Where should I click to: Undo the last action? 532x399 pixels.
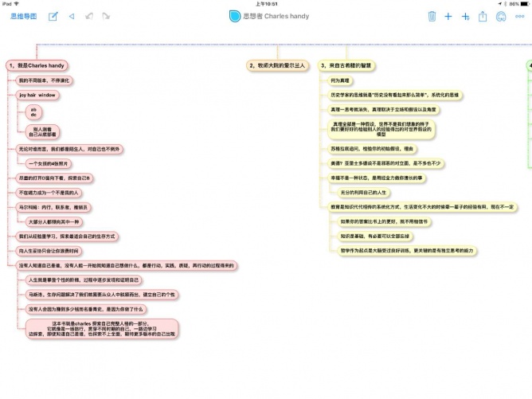[89, 16]
